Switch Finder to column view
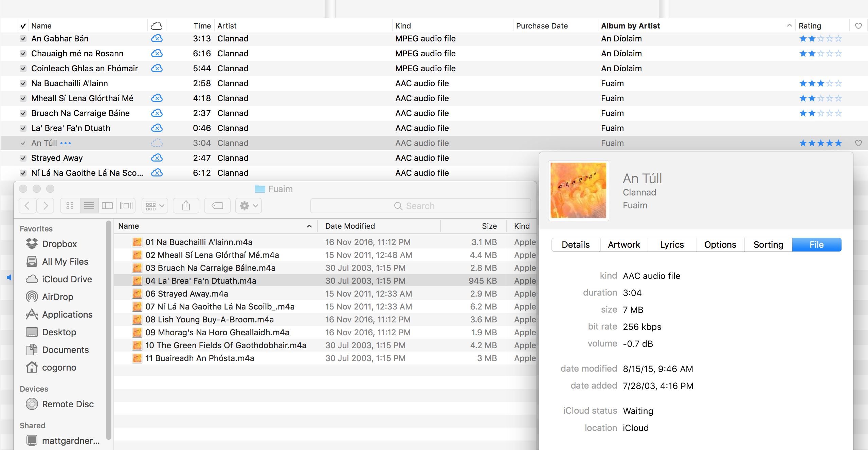The image size is (868, 450). pos(107,206)
